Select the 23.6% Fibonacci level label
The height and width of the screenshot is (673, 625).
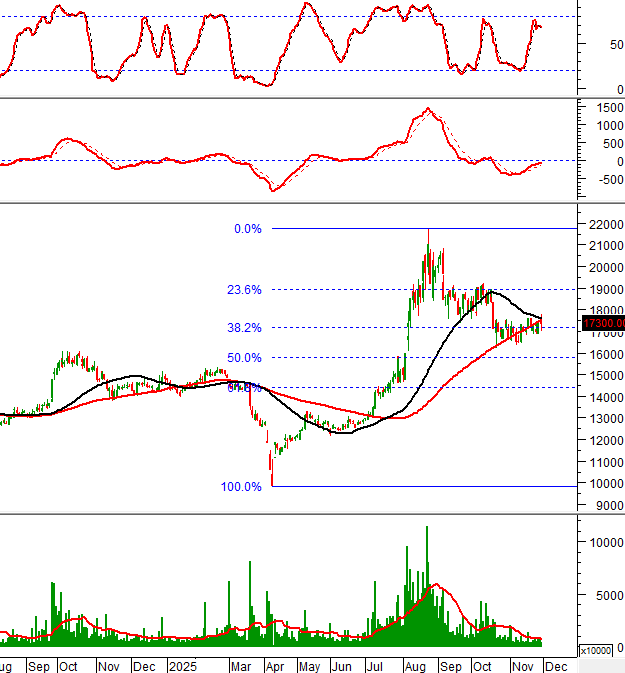coord(245,290)
